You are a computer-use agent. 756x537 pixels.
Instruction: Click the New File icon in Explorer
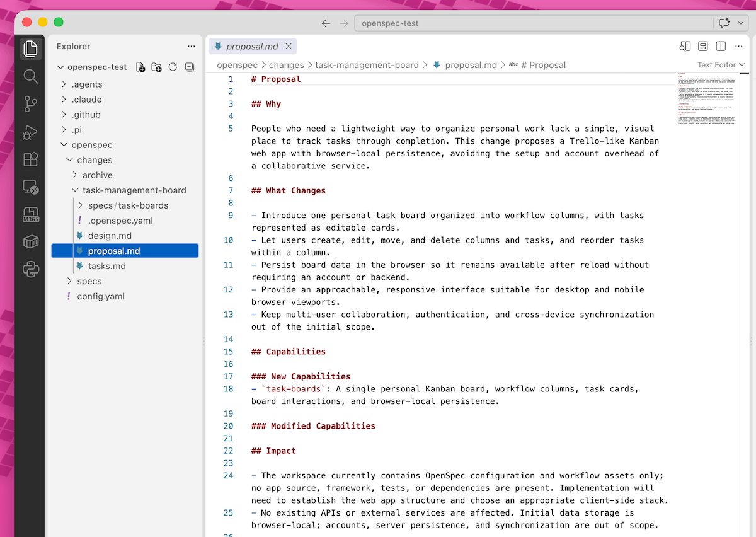click(x=140, y=67)
